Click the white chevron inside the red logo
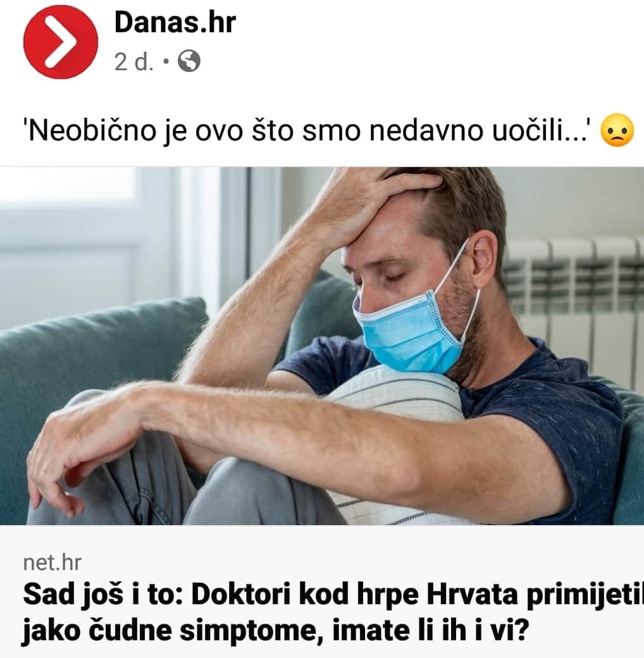The image size is (644, 658). tap(61, 42)
